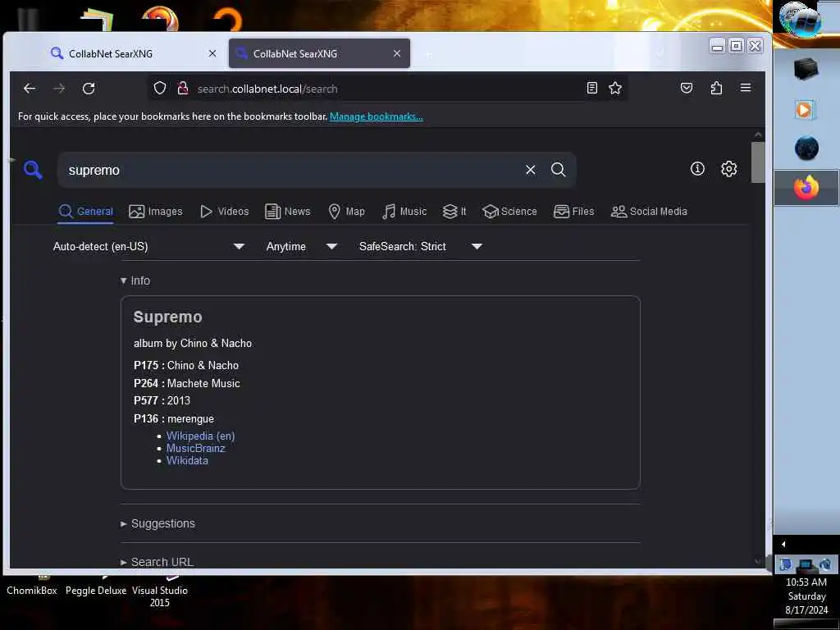
Task: Click the 'P136 : merengue' line
Action: (174, 419)
